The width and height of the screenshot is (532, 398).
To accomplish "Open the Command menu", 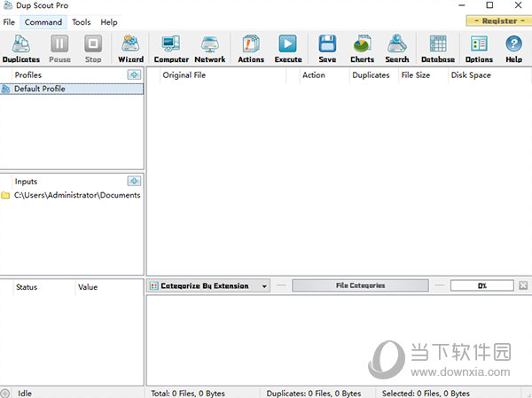I will [x=43, y=22].
